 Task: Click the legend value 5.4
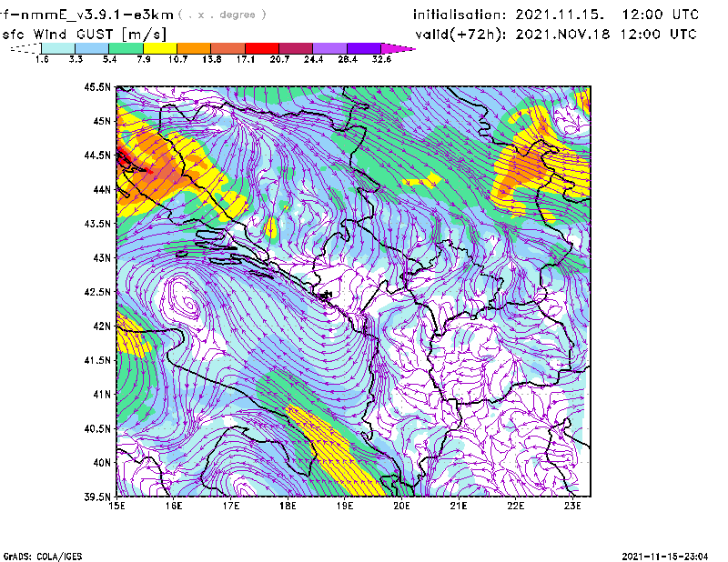pyautogui.click(x=109, y=59)
